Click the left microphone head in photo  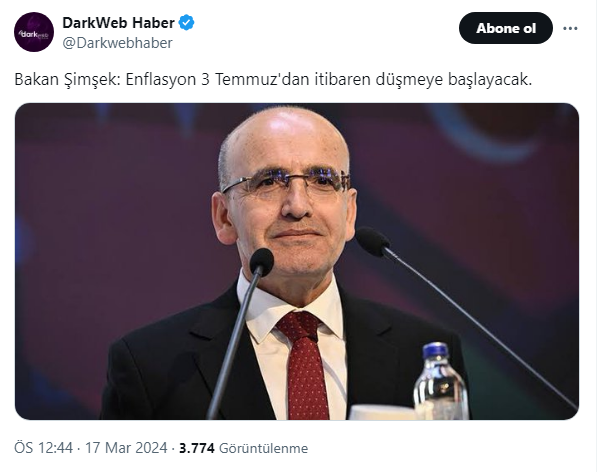pyautogui.click(x=262, y=262)
